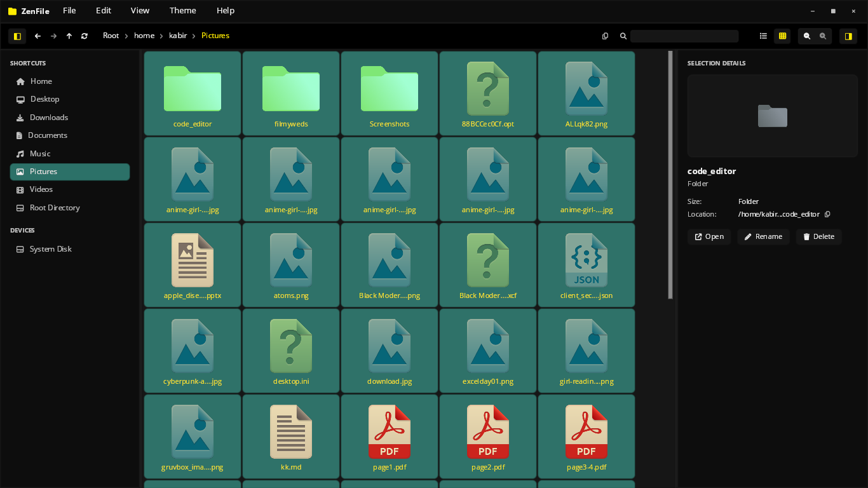The height and width of the screenshot is (488, 868).
Task: Click the folder preview thumbnail in details
Action: click(773, 116)
